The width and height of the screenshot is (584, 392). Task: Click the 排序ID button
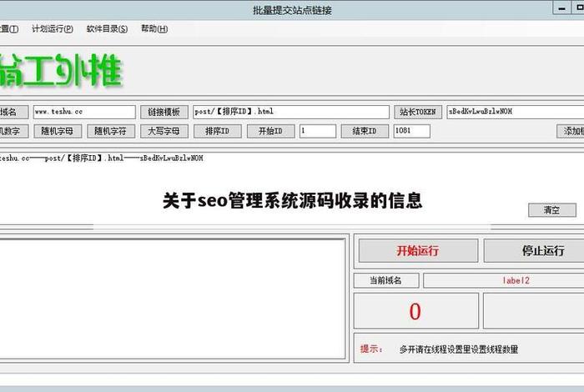click(218, 131)
